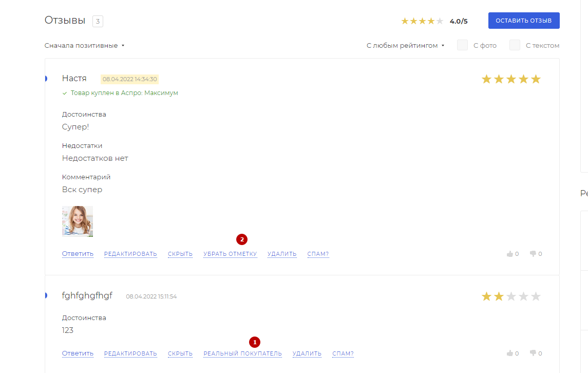Enable the 'С фото' filter checkbox
Image resolution: width=588 pixels, height=373 pixels.
tap(462, 45)
